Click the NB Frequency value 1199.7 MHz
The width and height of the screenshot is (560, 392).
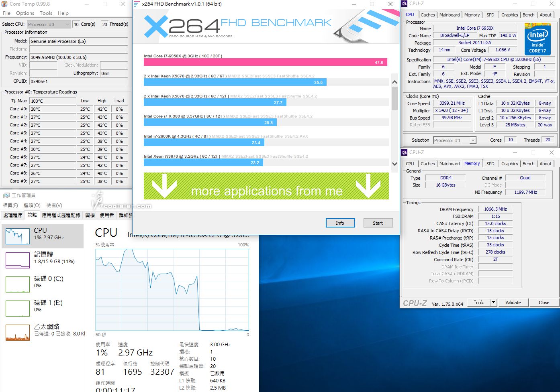coord(525,192)
